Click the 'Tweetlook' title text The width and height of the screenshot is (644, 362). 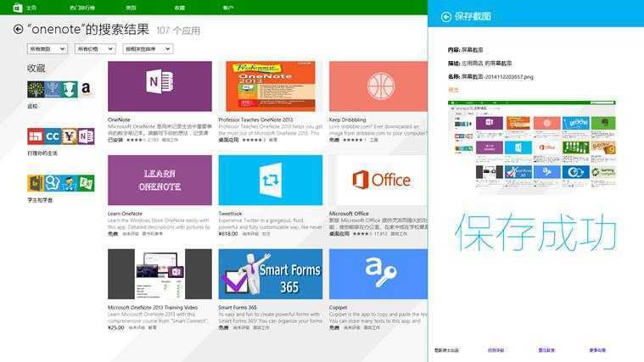(x=230, y=214)
